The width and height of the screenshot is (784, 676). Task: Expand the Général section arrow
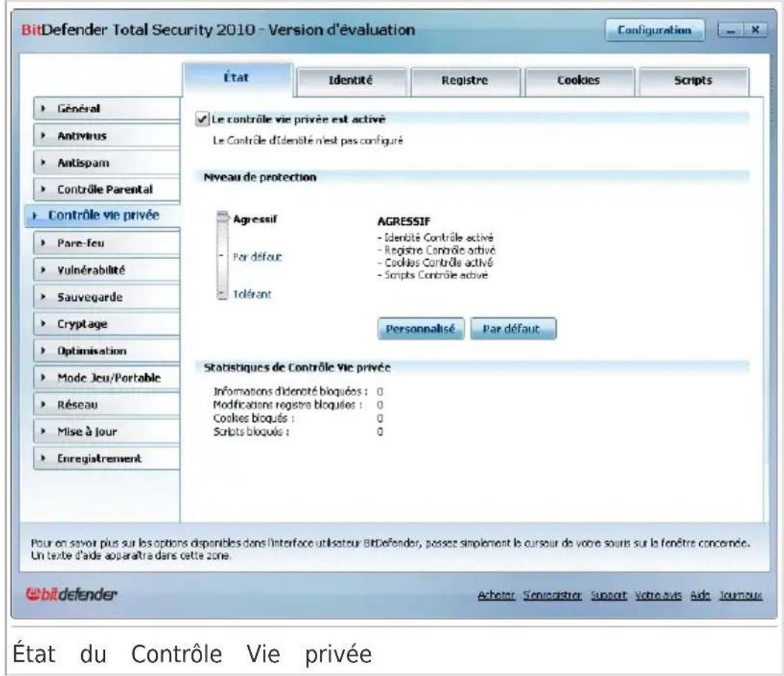click(x=43, y=109)
